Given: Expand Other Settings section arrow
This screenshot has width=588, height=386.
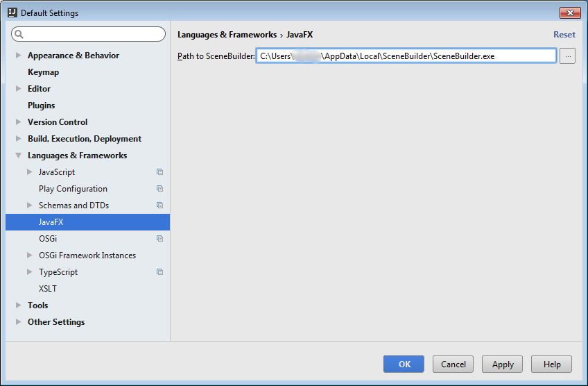Looking at the screenshot, I should 18,322.
